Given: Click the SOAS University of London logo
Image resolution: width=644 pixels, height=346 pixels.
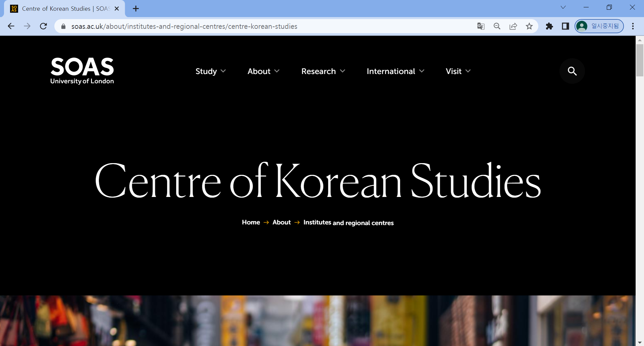Looking at the screenshot, I should coord(82,71).
